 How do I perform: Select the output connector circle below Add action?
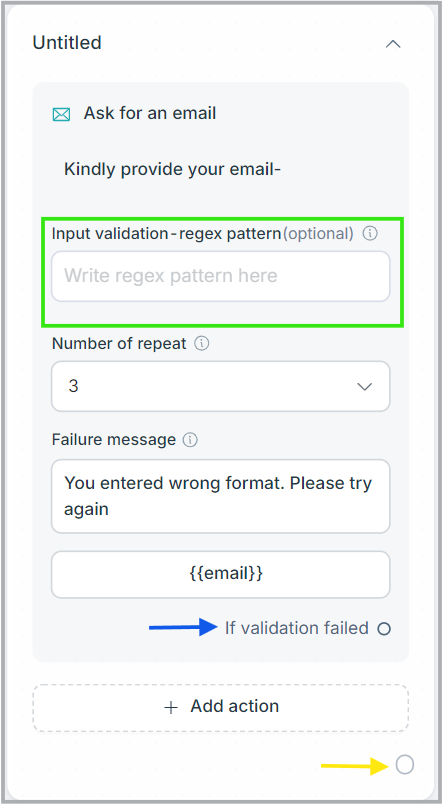point(405,765)
